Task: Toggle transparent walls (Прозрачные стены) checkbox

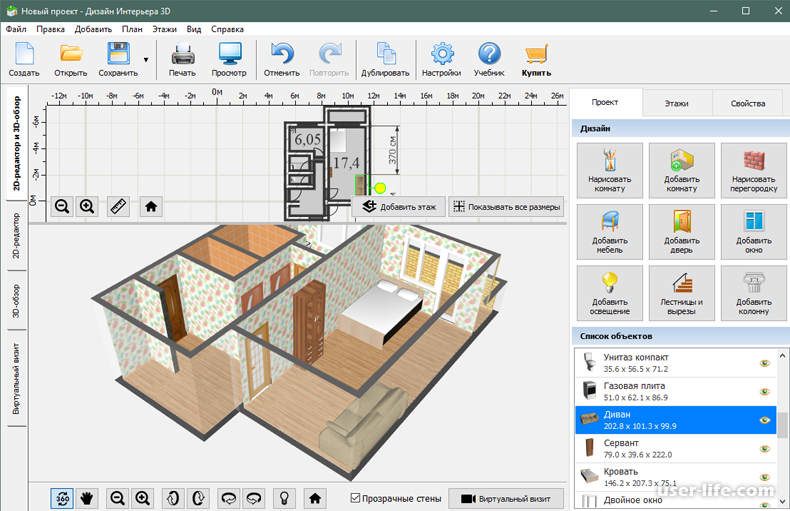Action: 356,497
